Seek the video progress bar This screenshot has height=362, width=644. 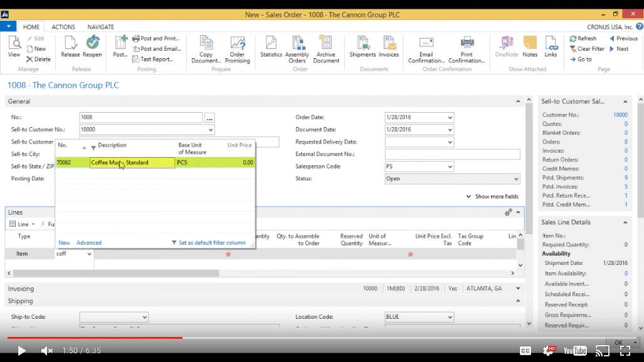[322, 338]
